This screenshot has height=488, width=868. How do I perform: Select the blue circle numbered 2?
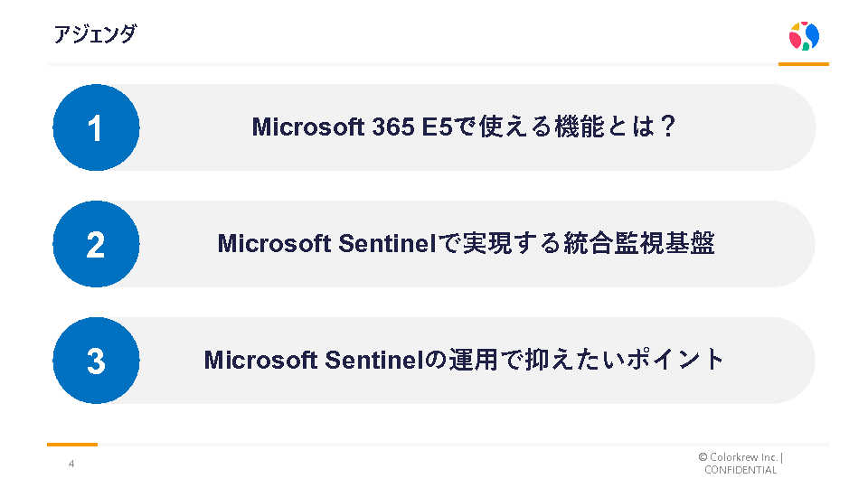click(x=96, y=244)
